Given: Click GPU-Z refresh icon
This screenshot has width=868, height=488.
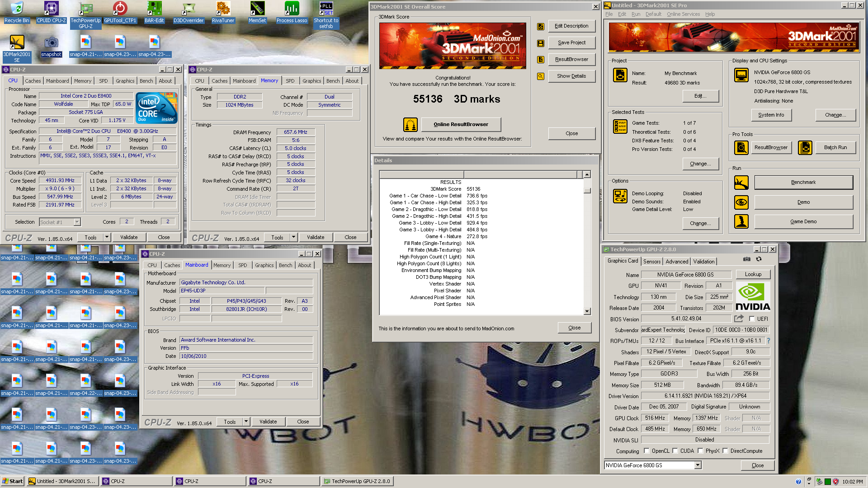Looking at the screenshot, I should pyautogui.click(x=759, y=259).
